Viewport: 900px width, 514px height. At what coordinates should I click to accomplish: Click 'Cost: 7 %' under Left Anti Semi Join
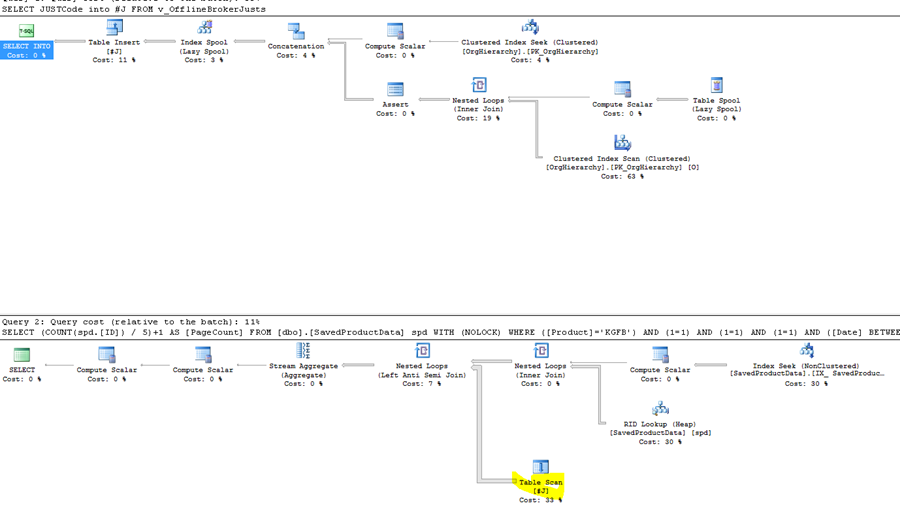click(x=422, y=384)
